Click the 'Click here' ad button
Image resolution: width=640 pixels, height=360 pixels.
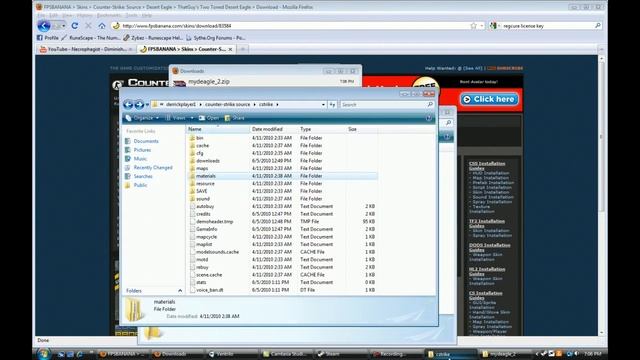[x=490, y=99]
